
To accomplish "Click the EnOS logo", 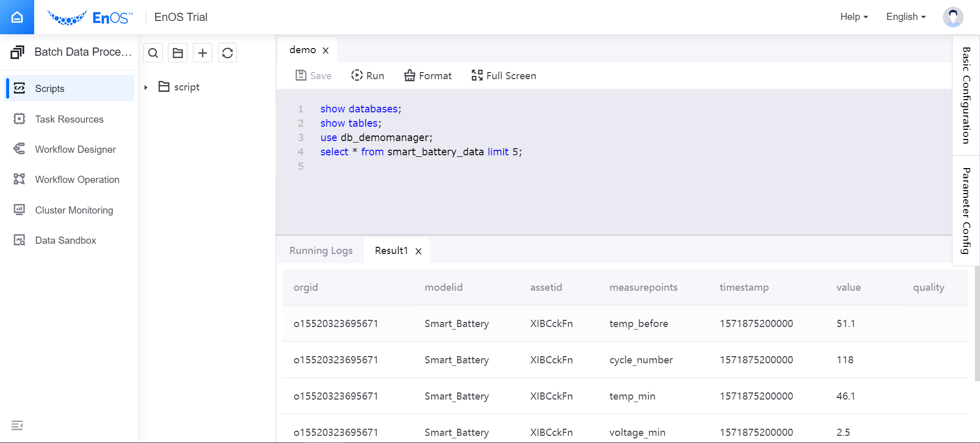I will [x=90, y=18].
